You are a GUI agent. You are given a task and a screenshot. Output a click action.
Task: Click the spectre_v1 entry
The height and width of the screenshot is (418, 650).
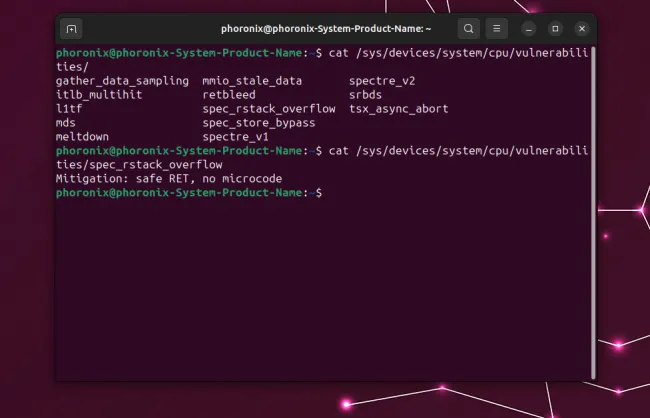(235, 136)
